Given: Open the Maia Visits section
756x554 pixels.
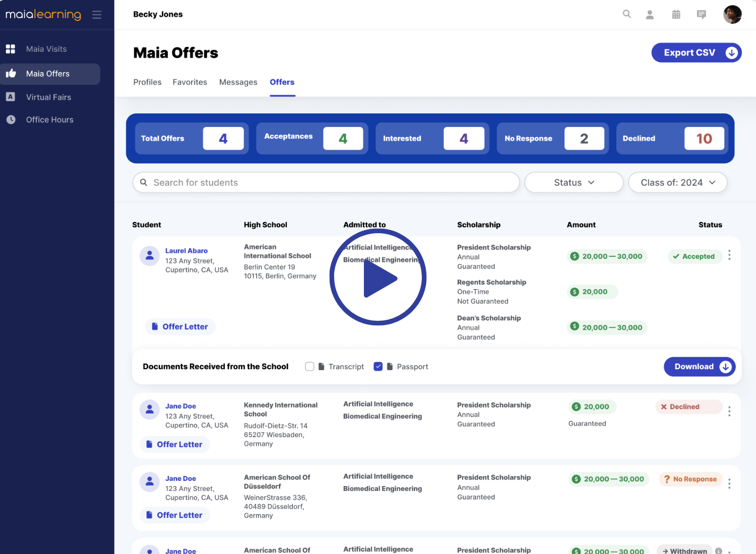Looking at the screenshot, I should 46,49.
